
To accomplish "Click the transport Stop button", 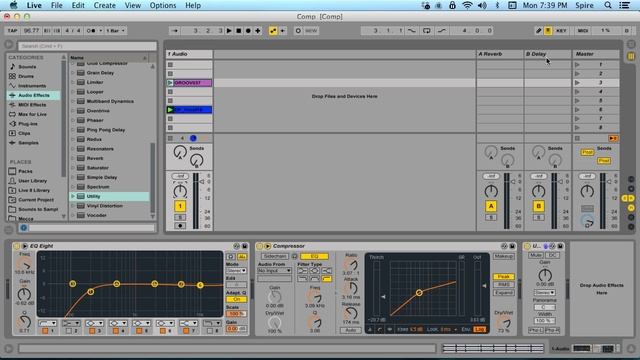I will (x=239, y=31).
